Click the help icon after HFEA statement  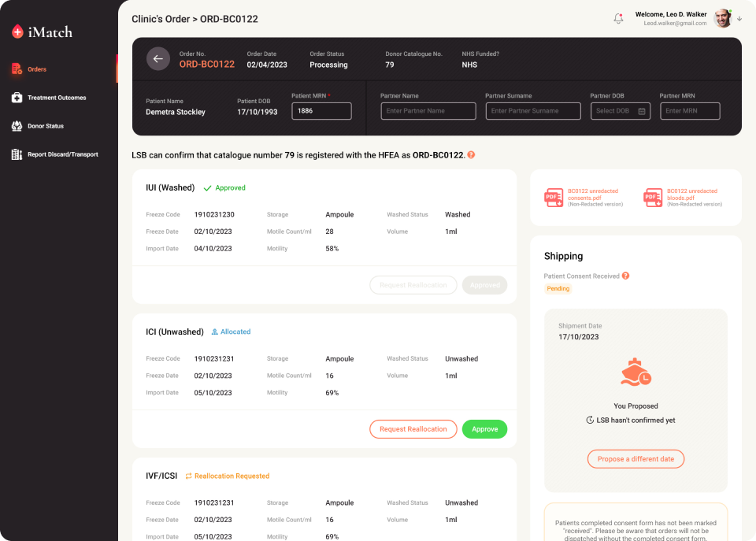click(x=471, y=155)
